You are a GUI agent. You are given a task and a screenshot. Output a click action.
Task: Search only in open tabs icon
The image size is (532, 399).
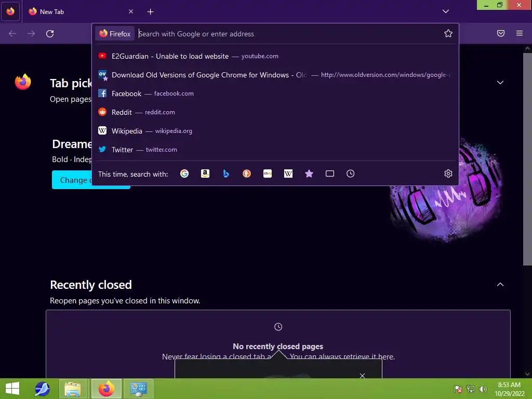(x=330, y=174)
